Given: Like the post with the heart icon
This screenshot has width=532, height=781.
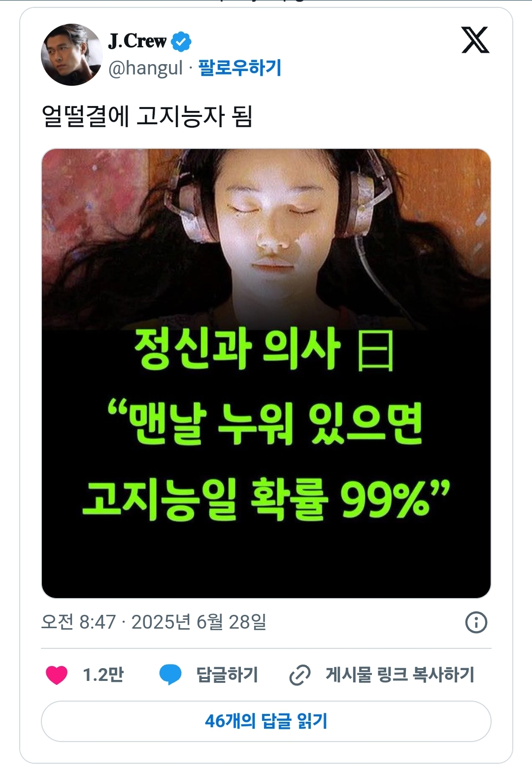Looking at the screenshot, I should [x=57, y=674].
